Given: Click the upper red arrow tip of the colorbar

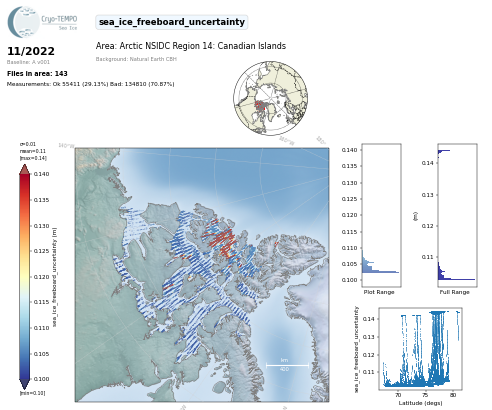Looking at the screenshot, I should pyautogui.click(x=25, y=169).
